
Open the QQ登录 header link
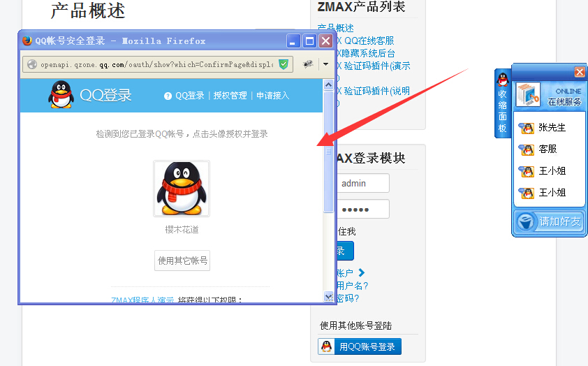tap(190, 96)
